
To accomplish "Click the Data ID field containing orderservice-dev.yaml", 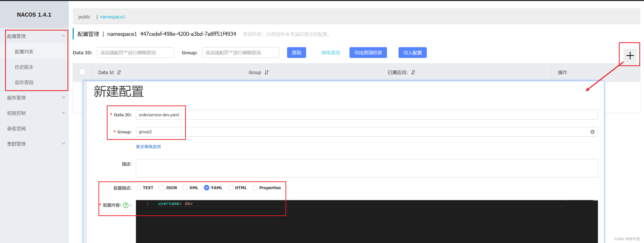I will [367, 115].
